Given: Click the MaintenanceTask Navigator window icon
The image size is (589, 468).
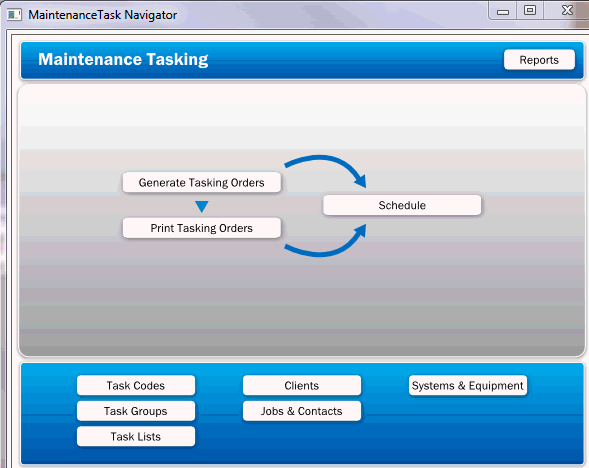Looking at the screenshot, I should pos(14,15).
